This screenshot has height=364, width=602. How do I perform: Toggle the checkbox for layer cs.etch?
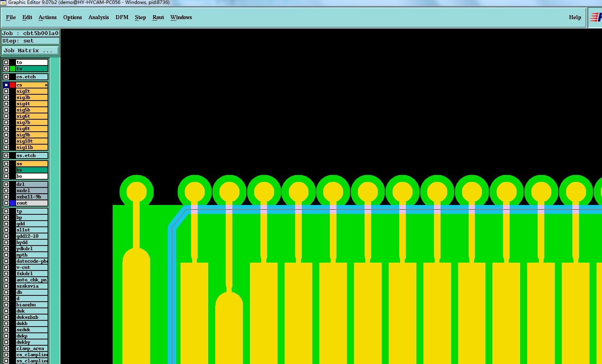[x=6, y=77]
